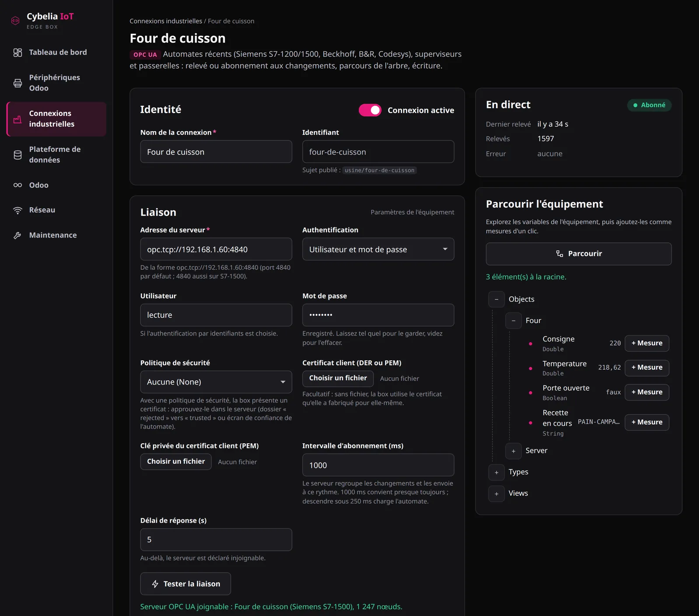Viewport: 699px width, 616px height.
Task: Toggle the Connexion active switch
Action: point(370,110)
